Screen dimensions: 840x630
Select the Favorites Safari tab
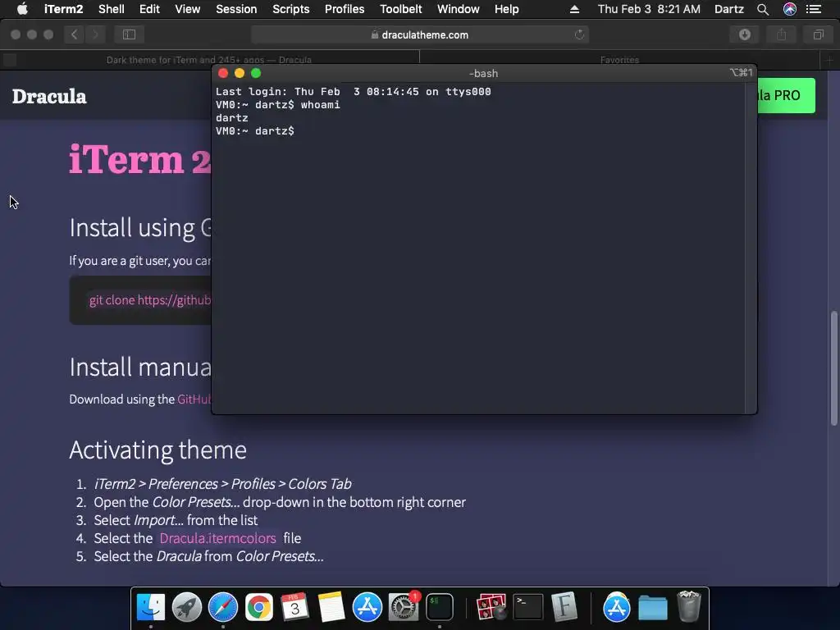[x=619, y=59]
